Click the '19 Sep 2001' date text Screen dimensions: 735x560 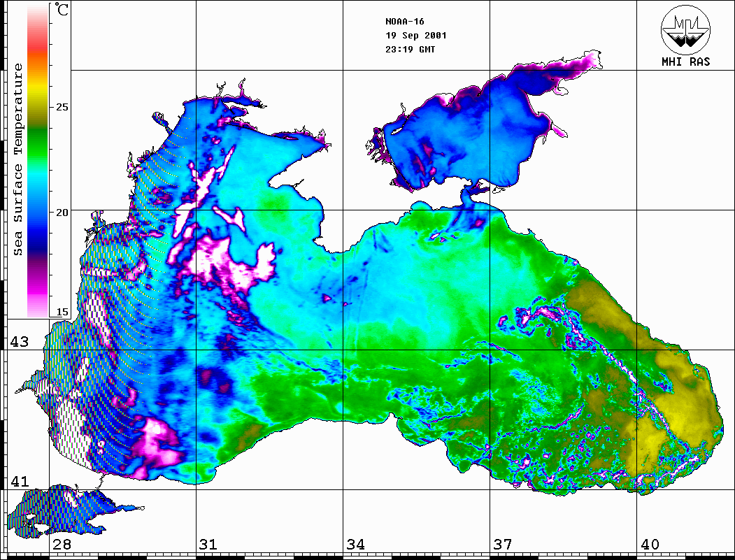pyautogui.click(x=416, y=36)
